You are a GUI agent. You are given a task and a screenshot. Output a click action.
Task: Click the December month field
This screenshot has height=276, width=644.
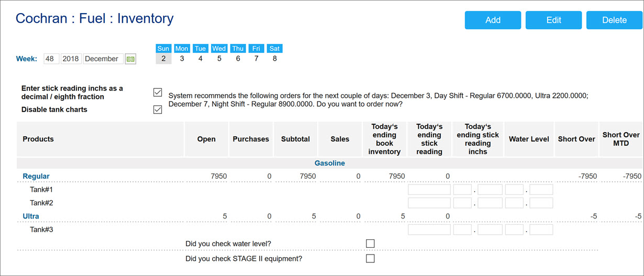point(103,59)
